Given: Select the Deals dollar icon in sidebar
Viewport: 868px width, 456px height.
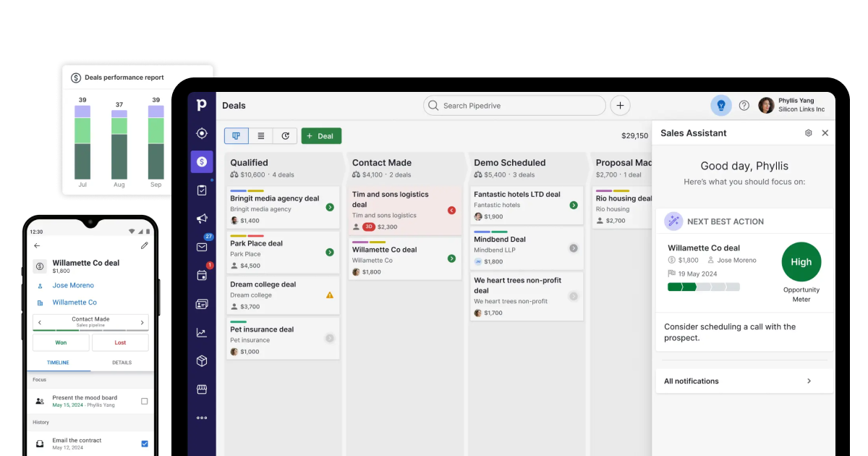Looking at the screenshot, I should tap(202, 161).
